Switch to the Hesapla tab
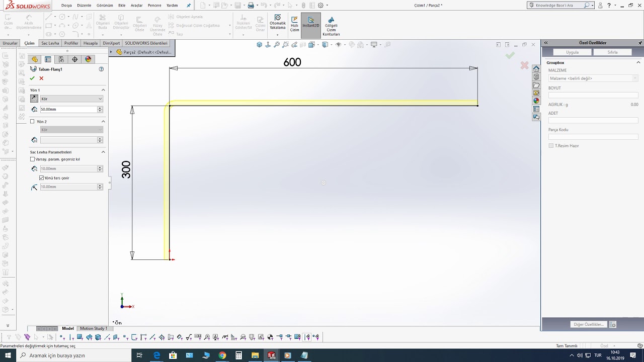The height and width of the screenshot is (362, 644). (x=91, y=43)
